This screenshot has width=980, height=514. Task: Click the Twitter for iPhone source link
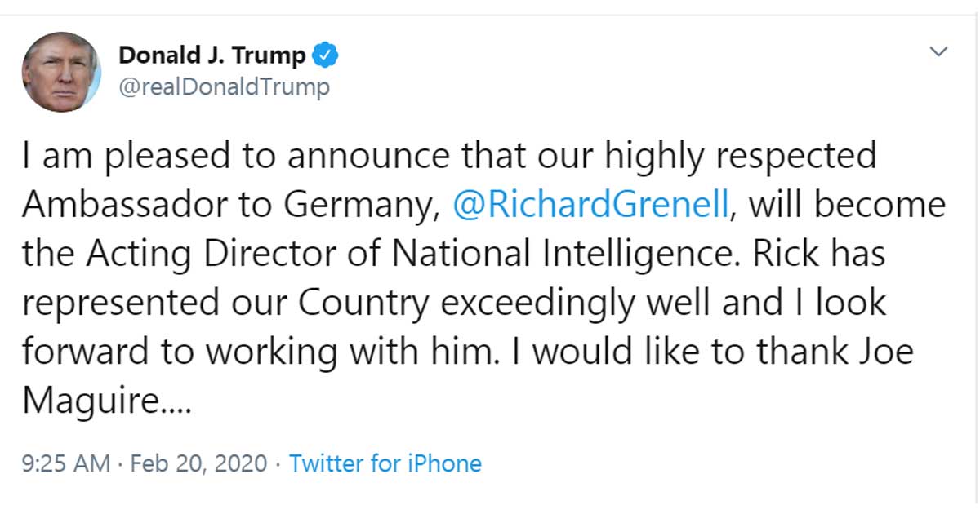tap(385, 464)
